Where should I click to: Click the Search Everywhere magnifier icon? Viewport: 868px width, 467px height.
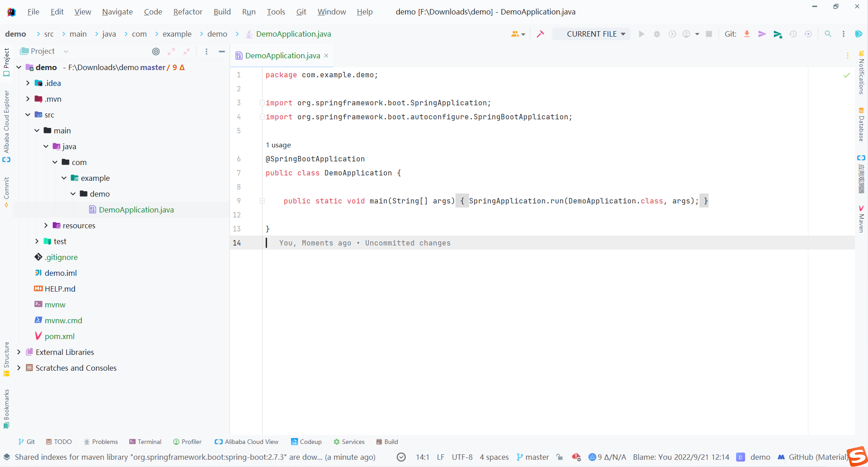[828, 34]
